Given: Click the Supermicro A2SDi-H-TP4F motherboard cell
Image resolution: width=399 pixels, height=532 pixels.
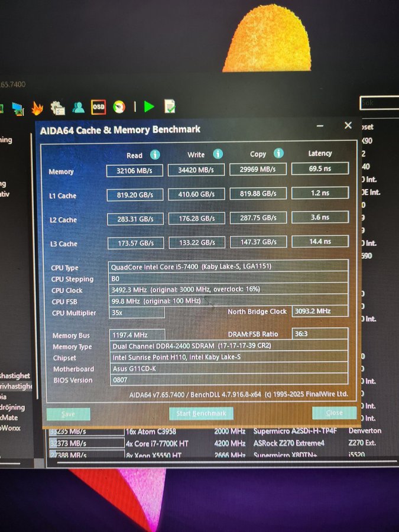Looking at the screenshot, I should 295,431.
